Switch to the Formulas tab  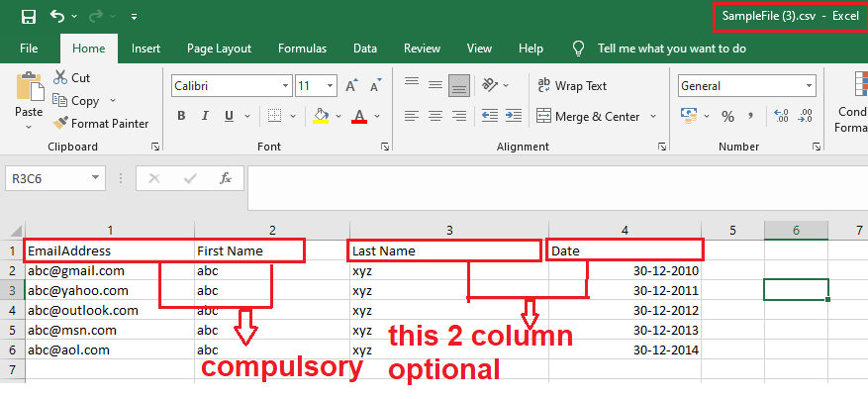pyautogui.click(x=302, y=48)
